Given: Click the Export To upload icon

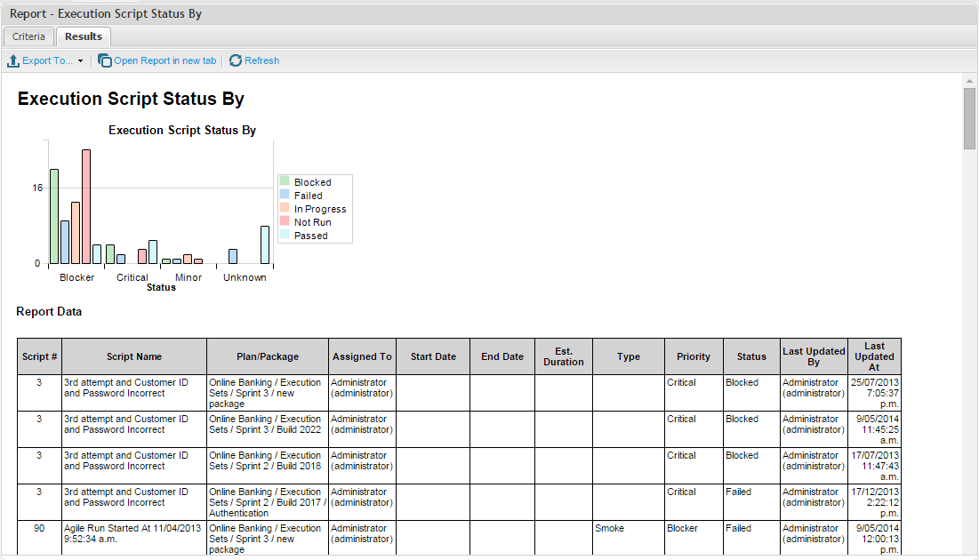Looking at the screenshot, I should (13, 60).
